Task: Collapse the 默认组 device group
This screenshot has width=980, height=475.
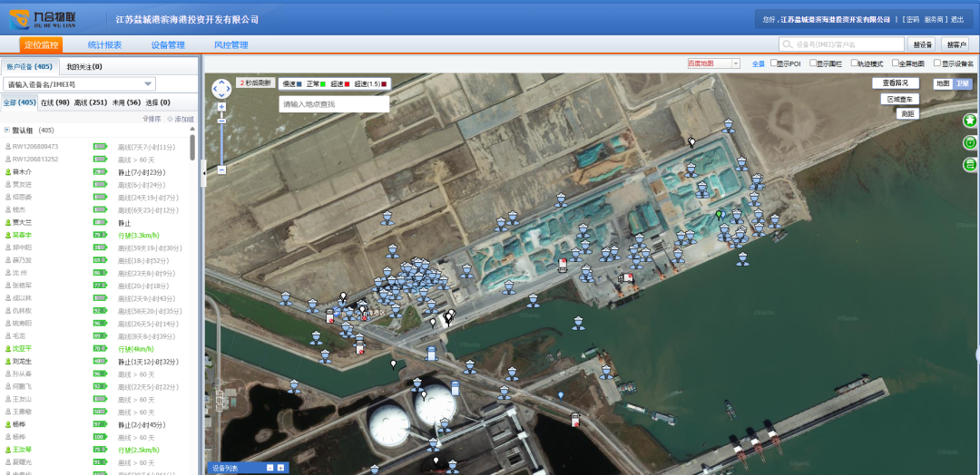Action: click(6, 131)
